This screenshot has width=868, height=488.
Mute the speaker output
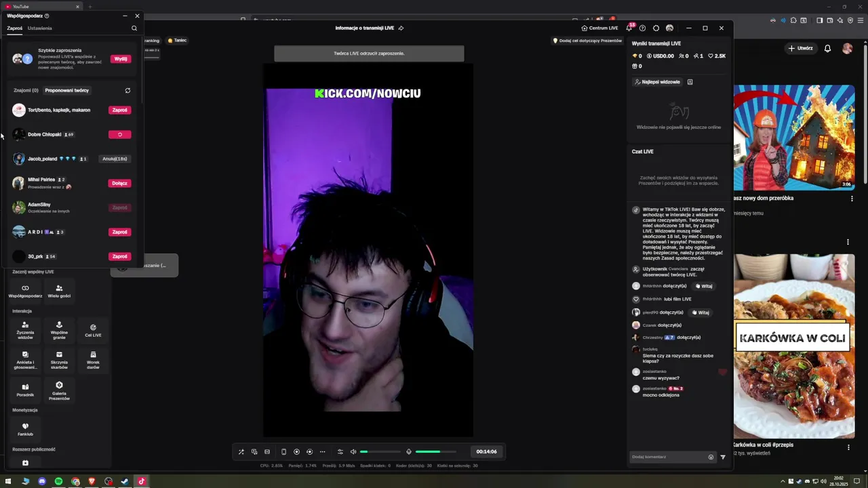coord(353,451)
